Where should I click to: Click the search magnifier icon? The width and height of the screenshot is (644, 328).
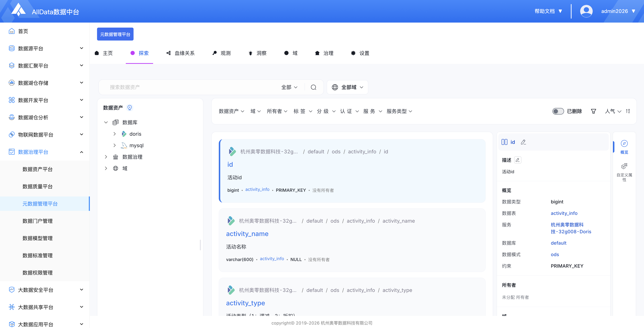pyautogui.click(x=314, y=87)
